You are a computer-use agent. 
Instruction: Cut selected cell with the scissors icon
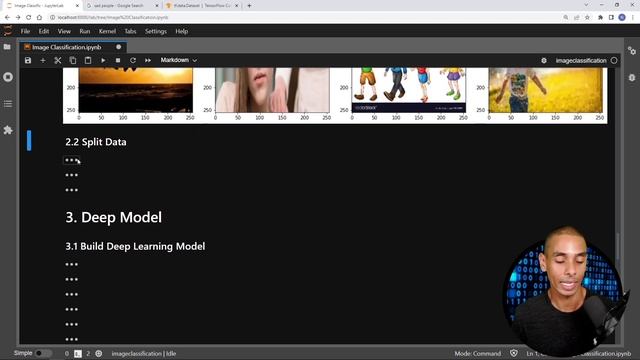[58, 60]
